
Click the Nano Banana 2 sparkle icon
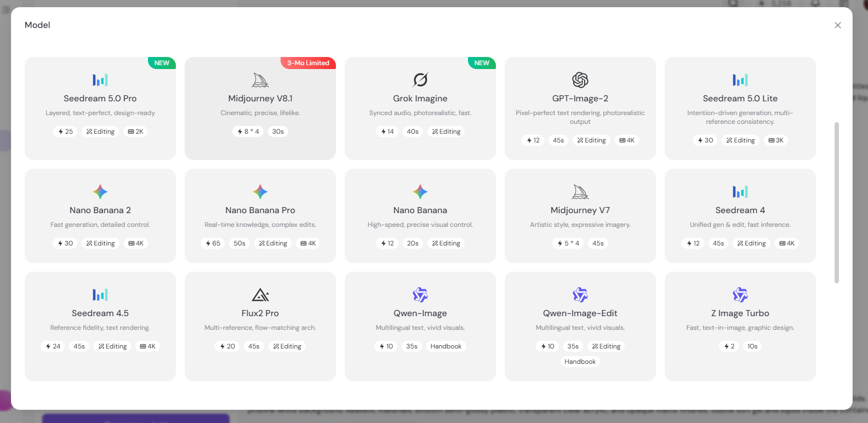tap(100, 192)
